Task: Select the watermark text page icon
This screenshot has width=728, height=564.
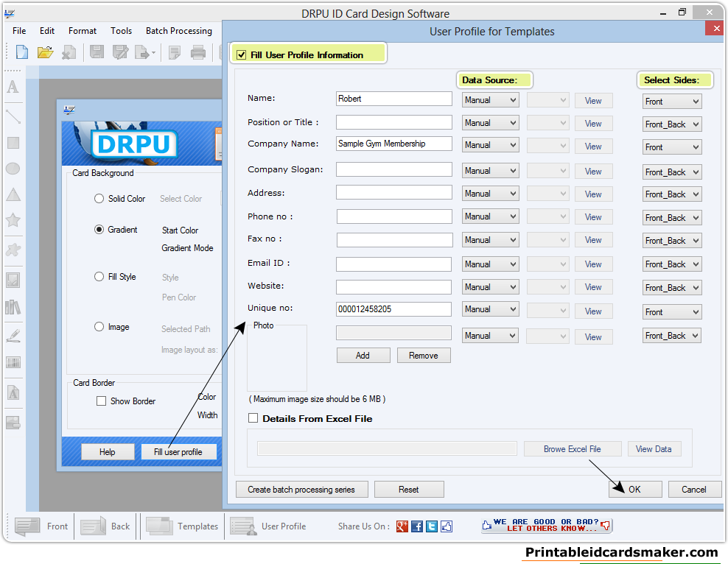Action: (x=13, y=393)
